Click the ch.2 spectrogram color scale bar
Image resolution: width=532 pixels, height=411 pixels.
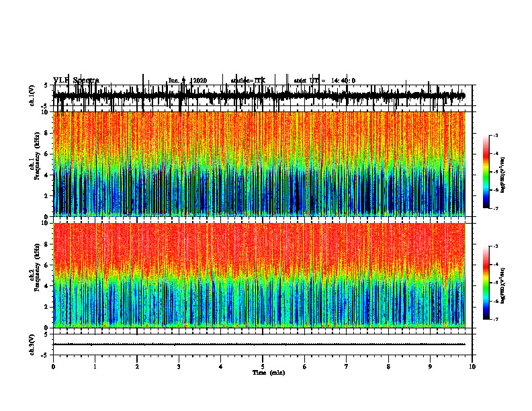tap(486, 283)
